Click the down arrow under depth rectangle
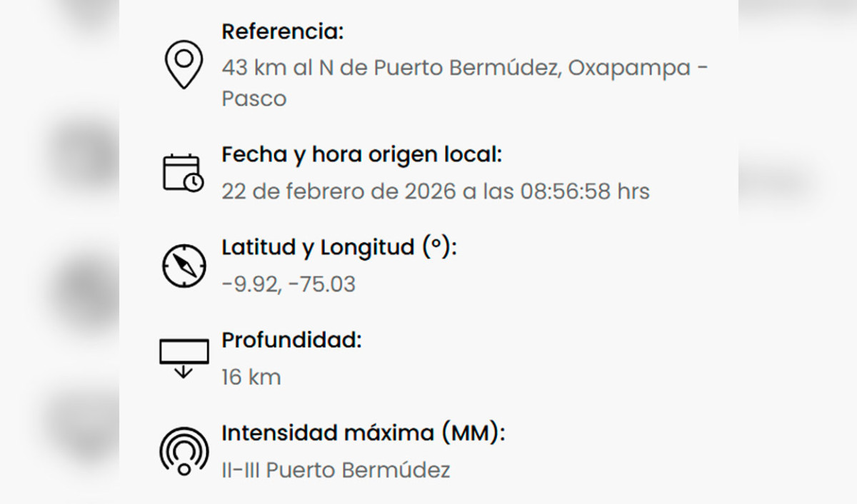Image resolution: width=857 pixels, height=504 pixels. tap(184, 371)
